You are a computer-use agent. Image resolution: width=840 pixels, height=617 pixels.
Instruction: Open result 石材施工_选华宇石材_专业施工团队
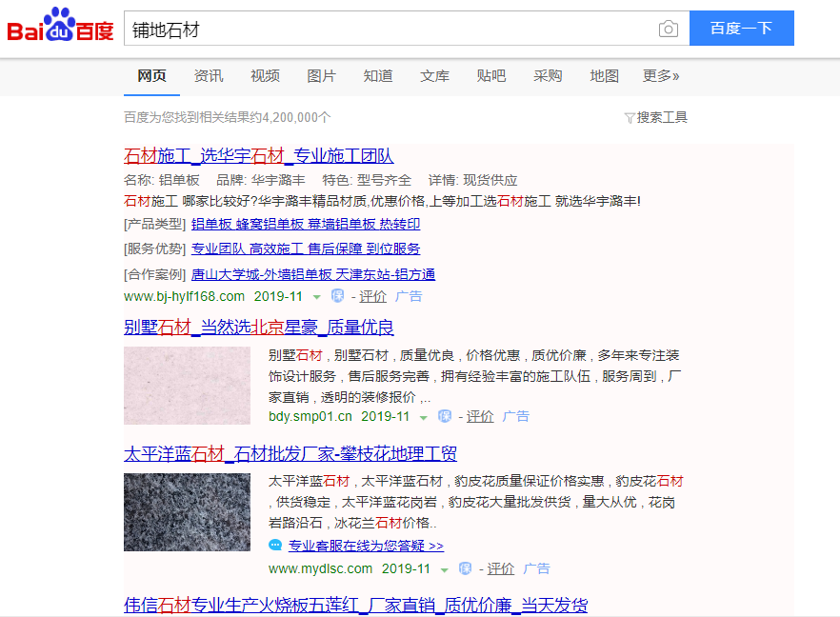point(259,156)
